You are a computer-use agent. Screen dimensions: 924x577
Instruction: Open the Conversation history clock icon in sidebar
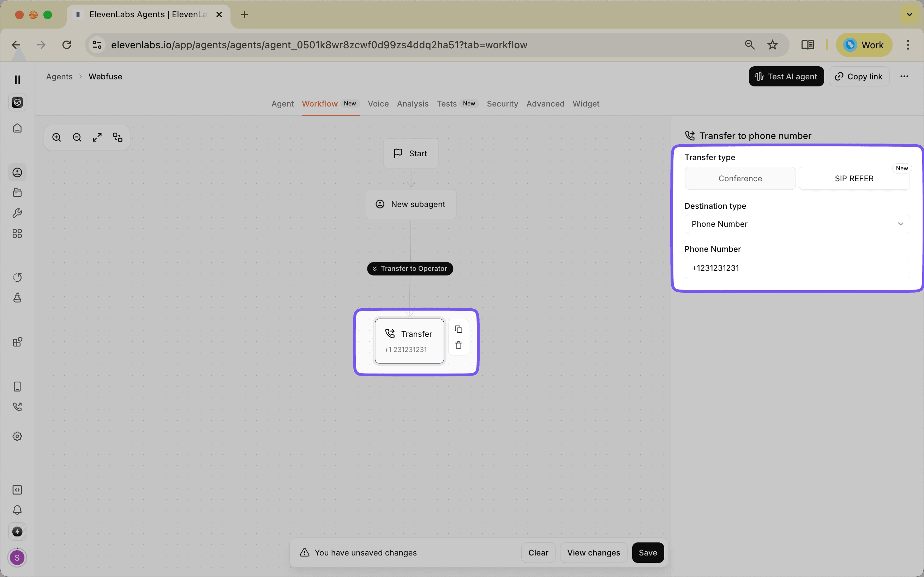pyautogui.click(x=17, y=278)
